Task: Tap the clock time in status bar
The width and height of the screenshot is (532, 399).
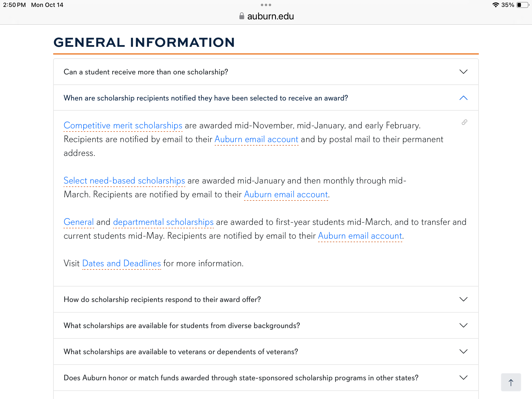Action: 14,5
